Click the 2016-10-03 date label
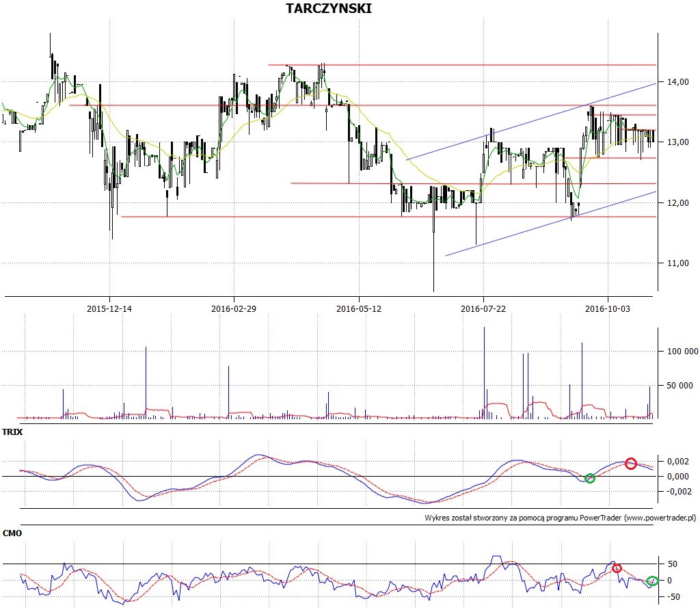Image resolution: width=700 pixels, height=608 pixels. [608, 308]
